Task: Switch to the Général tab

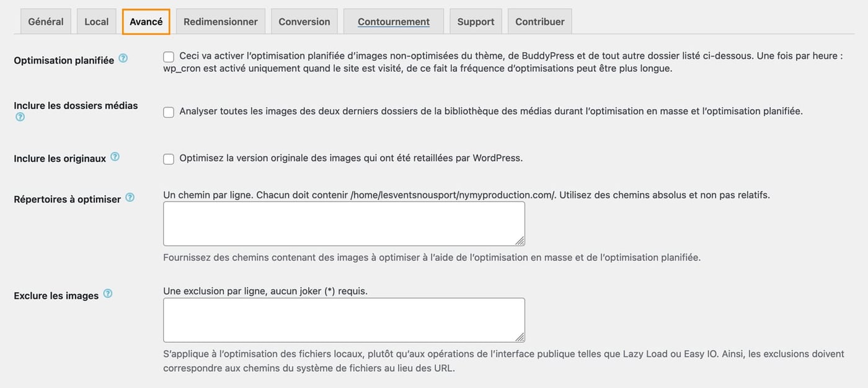Action: click(45, 21)
